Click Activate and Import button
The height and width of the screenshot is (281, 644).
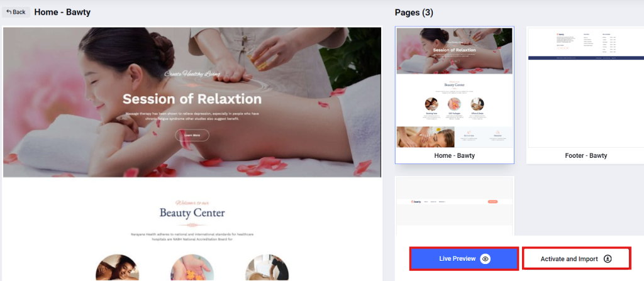point(576,259)
